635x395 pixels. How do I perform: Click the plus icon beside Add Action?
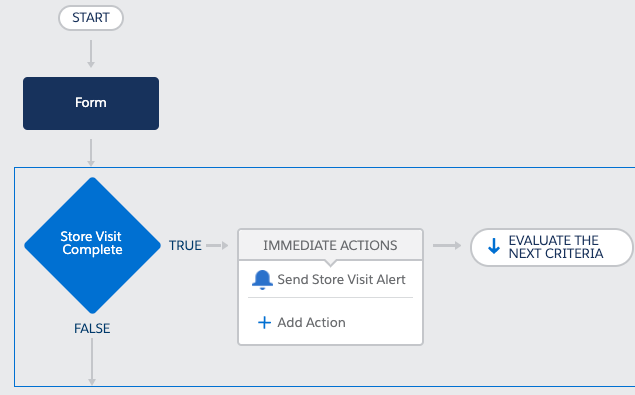click(x=264, y=322)
